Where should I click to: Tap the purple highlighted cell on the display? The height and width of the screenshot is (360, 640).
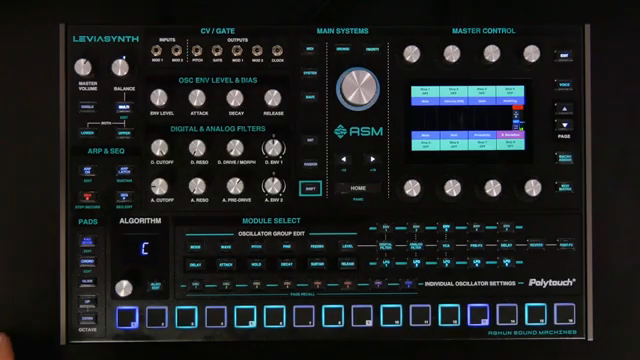[x=510, y=135]
